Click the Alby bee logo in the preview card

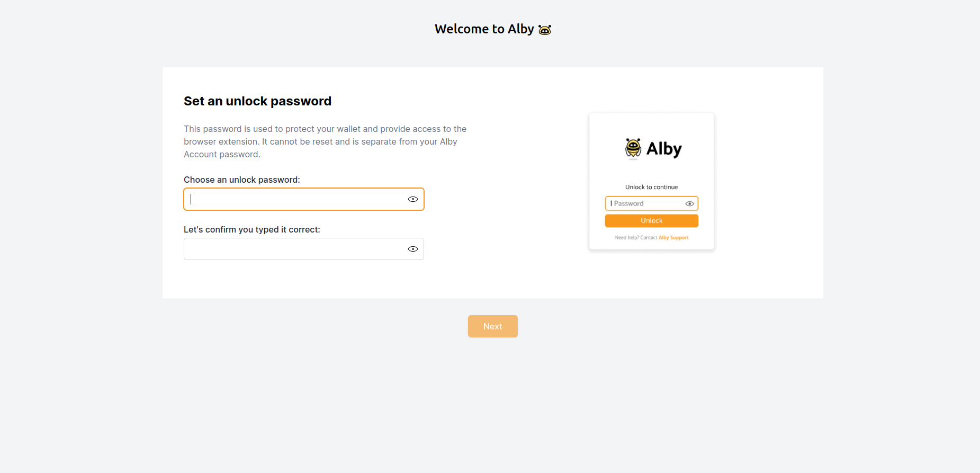pyautogui.click(x=632, y=148)
